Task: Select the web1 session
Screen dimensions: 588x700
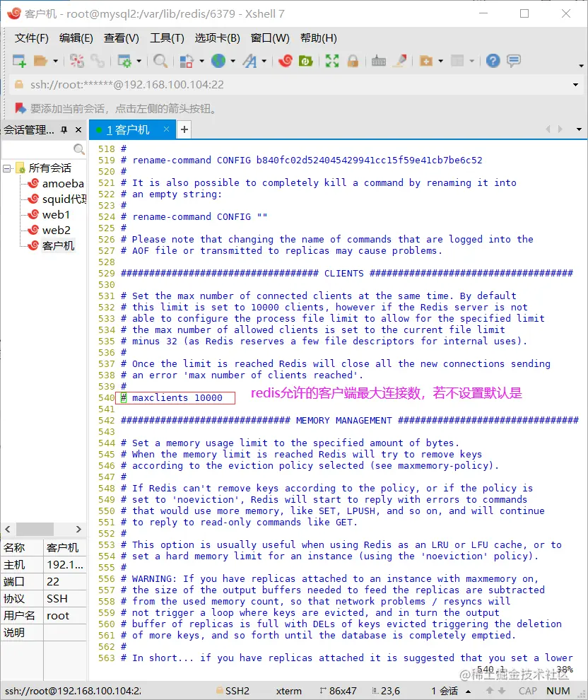Action: pos(56,215)
